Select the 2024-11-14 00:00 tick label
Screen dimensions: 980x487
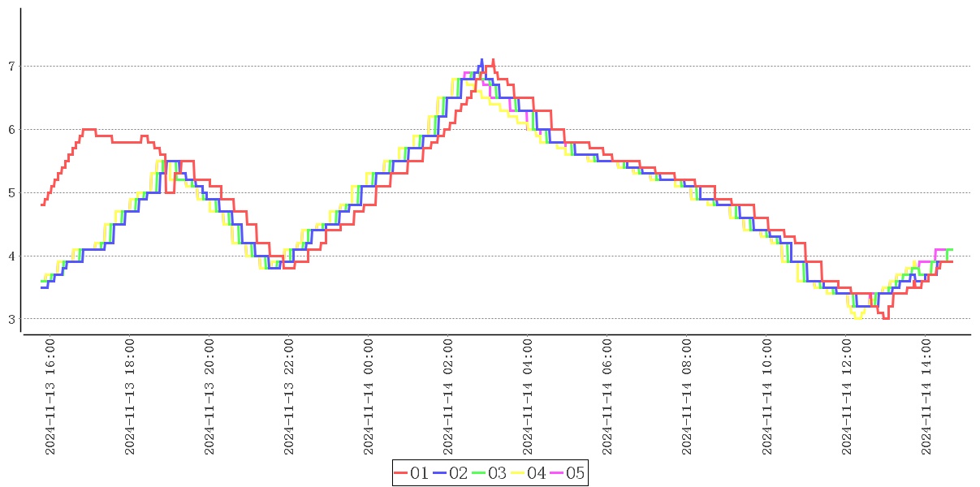[369, 397]
